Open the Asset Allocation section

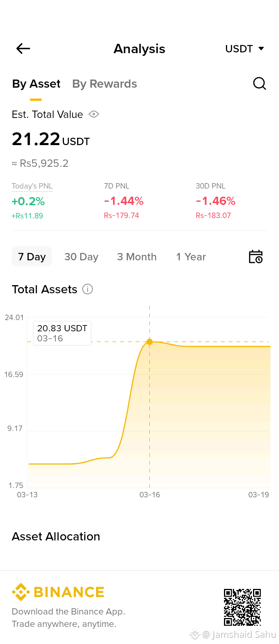56,537
